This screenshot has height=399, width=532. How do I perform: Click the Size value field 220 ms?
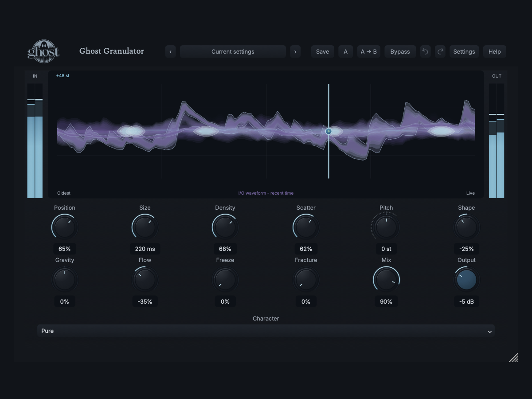point(145,249)
